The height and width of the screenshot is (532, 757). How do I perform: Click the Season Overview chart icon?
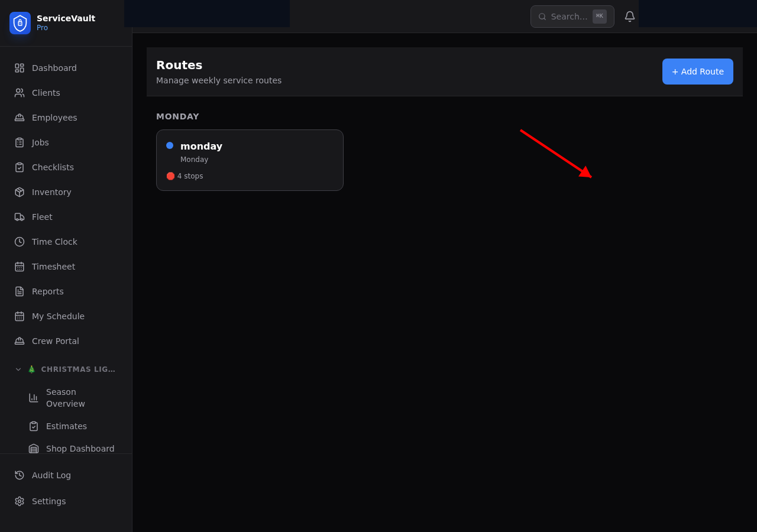pos(34,398)
